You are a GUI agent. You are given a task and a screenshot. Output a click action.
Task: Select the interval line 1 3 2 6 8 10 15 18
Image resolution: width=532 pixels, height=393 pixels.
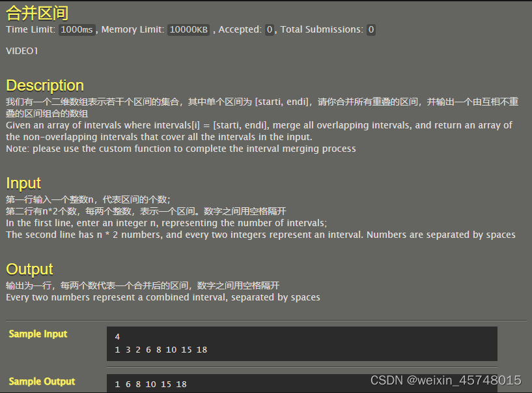tap(160, 349)
